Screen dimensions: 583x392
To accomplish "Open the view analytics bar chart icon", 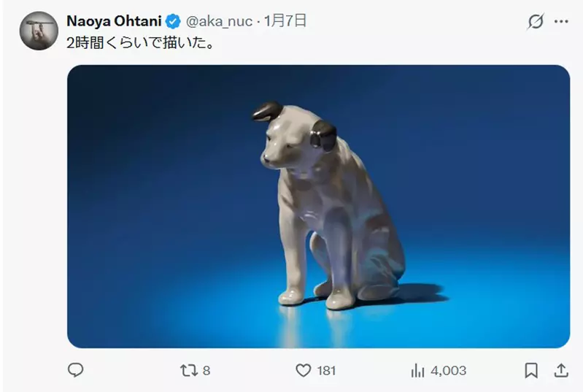I will [418, 370].
